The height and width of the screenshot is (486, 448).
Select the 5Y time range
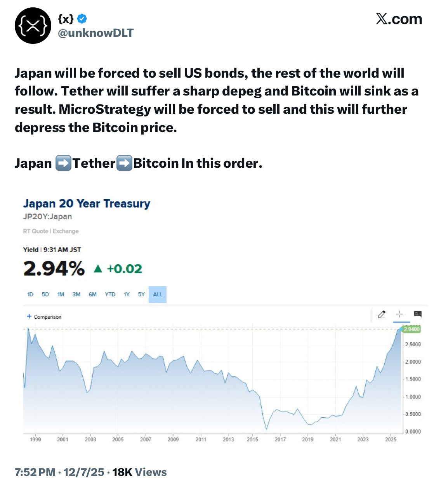pyautogui.click(x=141, y=294)
